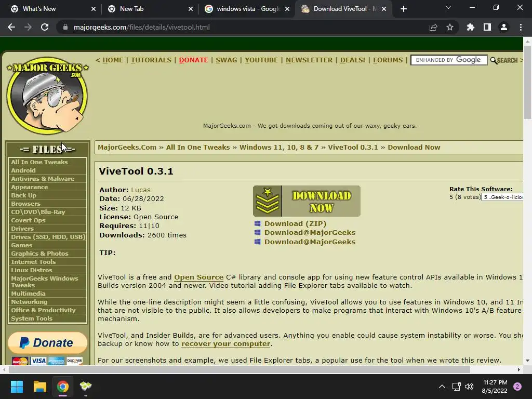532x399 pixels.
Task: Open the HOME nav link
Action: [113, 60]
